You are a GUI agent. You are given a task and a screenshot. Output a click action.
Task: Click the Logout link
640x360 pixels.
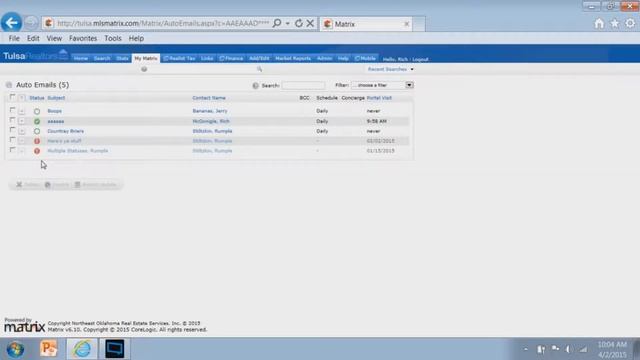pos(420,60)
